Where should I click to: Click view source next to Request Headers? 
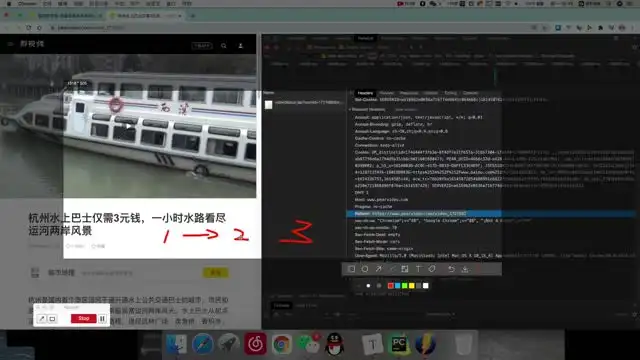pyautogui.click(x=406, y=109)
